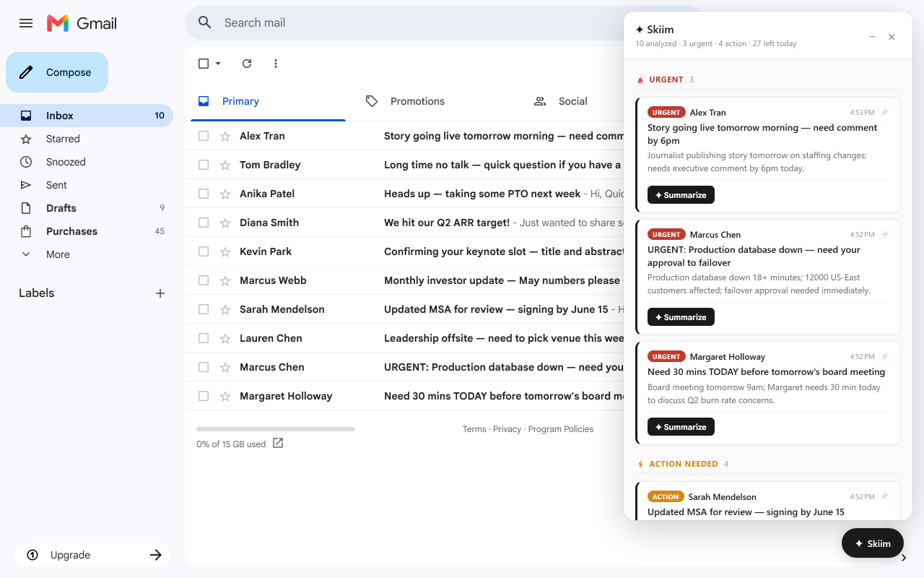Click the side panel arrow at bottom-right
The height and width of the screenshot is (578, 924).
coord(904,558)
